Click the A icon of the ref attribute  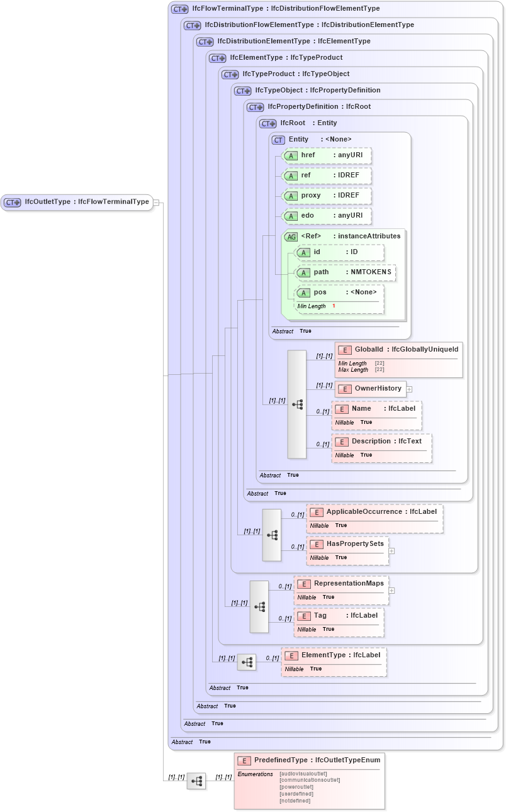pyautogui.click(x=291, y=175)
